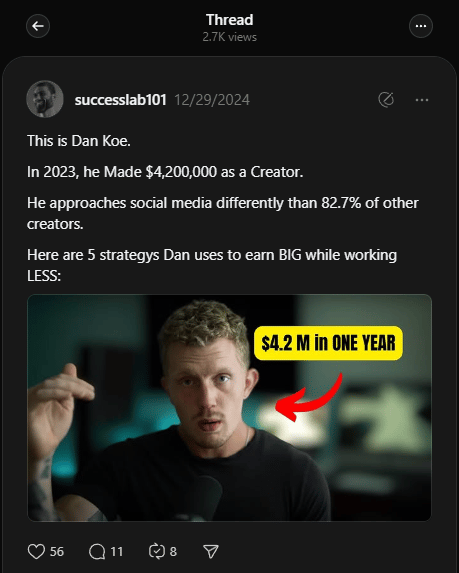This screenshot has height=573, width=459.
Task: Open the Dan Koe image attachment
Action: point(230,407)
